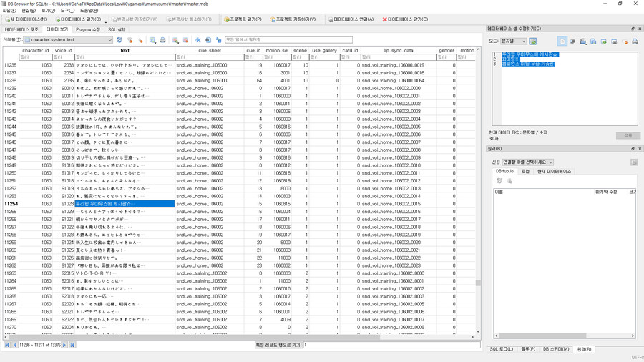Click the Open Database (데이터베이스 열기) toolbar button

78,19
